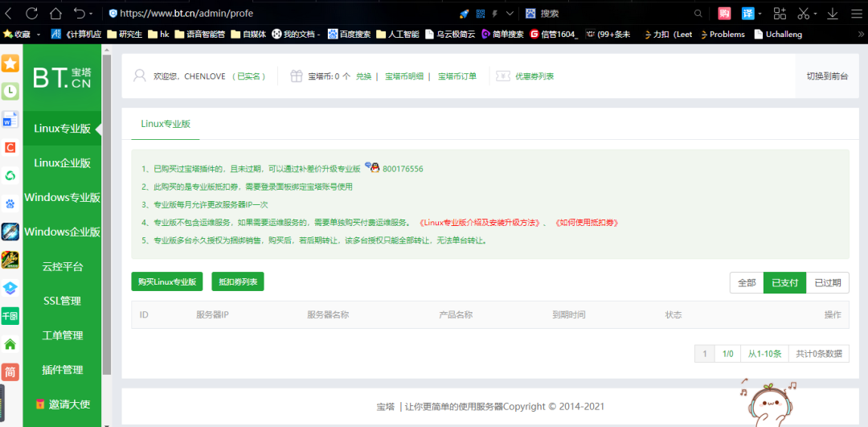
Task: Open the extensions grid icon
Action: click(x=780, y=14)
